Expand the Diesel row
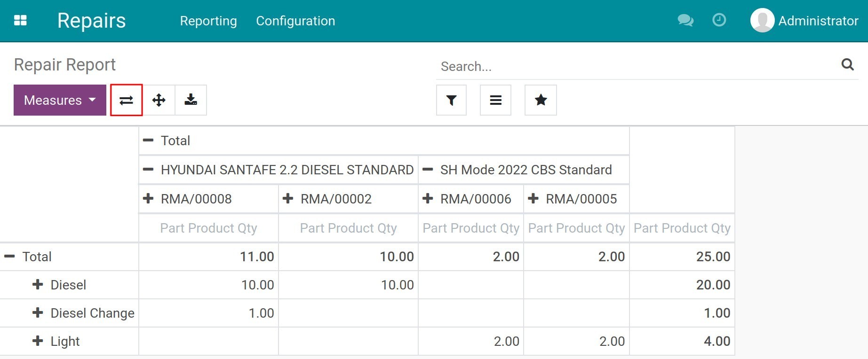Image resolution: width=868 pixels, height=359 pixels. coord(38,284)
